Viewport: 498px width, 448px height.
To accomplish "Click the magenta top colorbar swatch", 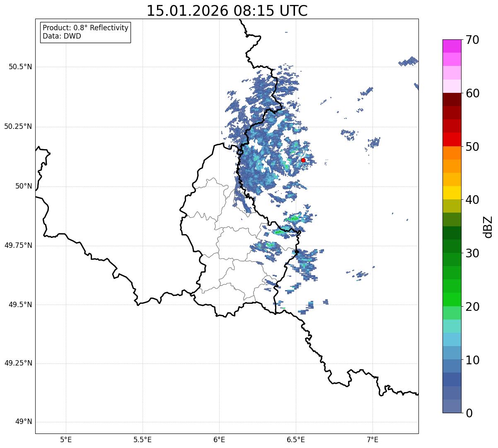I will tap(452, 46).
